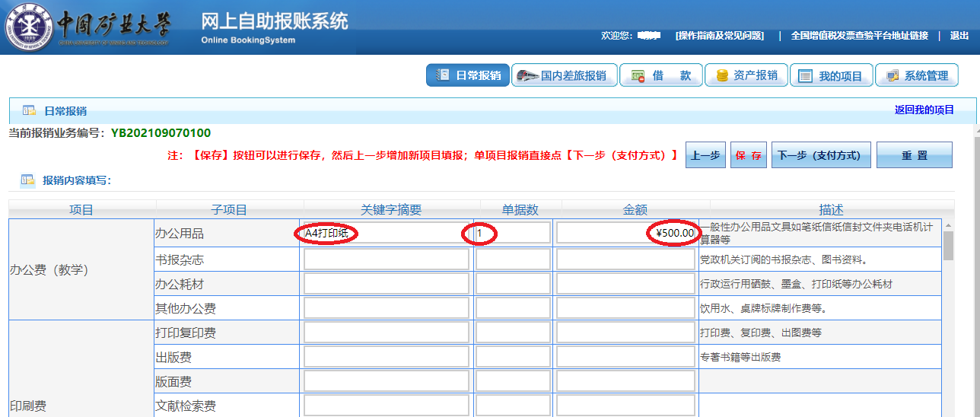Click the 借款 money icon
Image resolution: width=980 pixels, height=417 pixels.
[638, 75]
